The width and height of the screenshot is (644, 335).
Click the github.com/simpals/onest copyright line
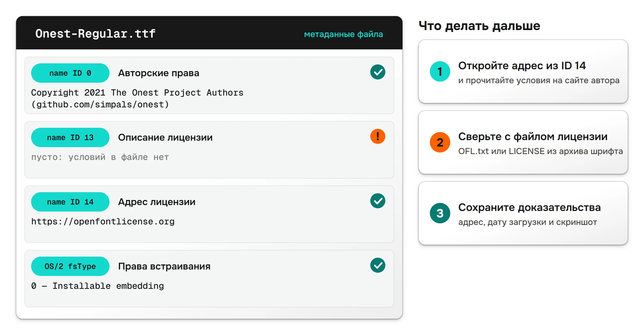coord(100,104)
